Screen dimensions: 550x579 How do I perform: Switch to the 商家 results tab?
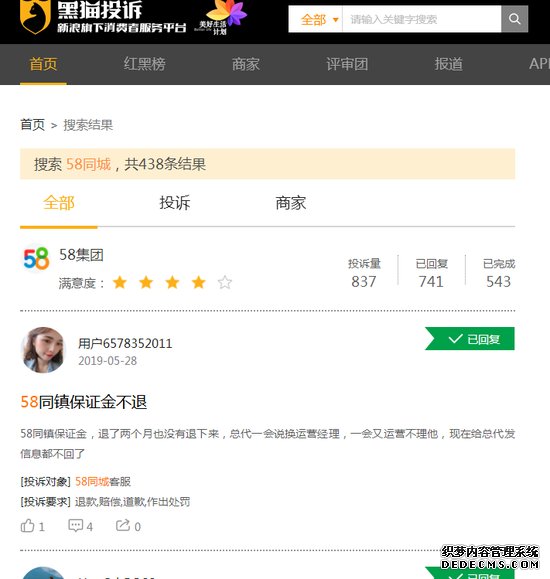coord(291,203)
